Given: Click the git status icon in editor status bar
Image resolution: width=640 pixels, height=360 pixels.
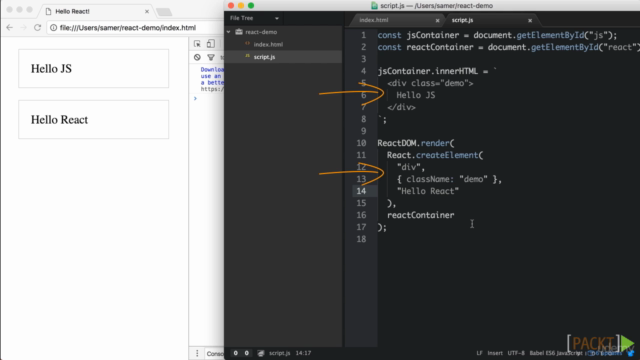Looking at the screenshot, I should pyautogui.click(x=260, y=353).
